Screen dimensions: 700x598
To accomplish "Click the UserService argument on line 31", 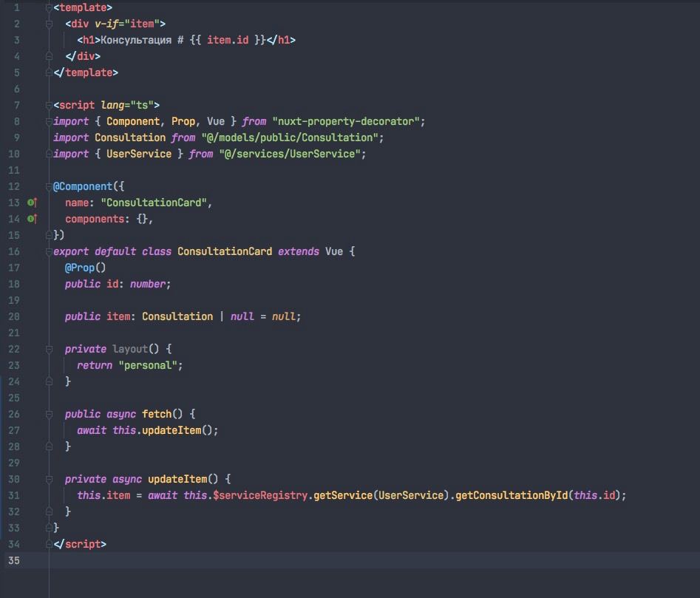I will tap(411, 495).
